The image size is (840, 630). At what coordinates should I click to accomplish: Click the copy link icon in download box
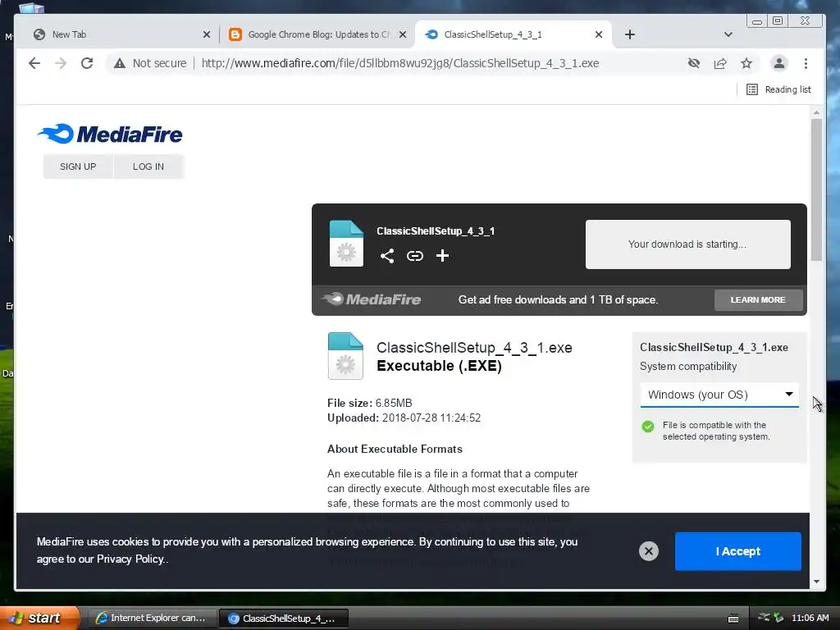[x=414, y=256]
